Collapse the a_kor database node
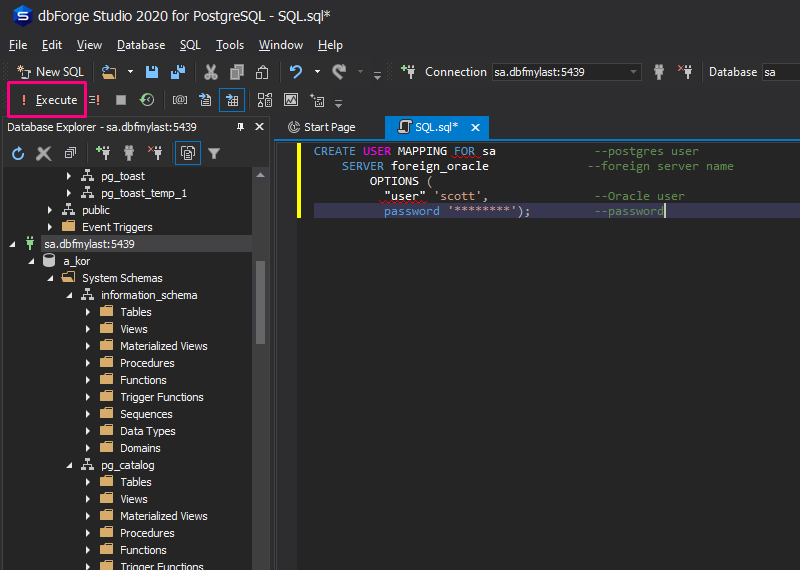800x570 pixels. click(31, 261)
